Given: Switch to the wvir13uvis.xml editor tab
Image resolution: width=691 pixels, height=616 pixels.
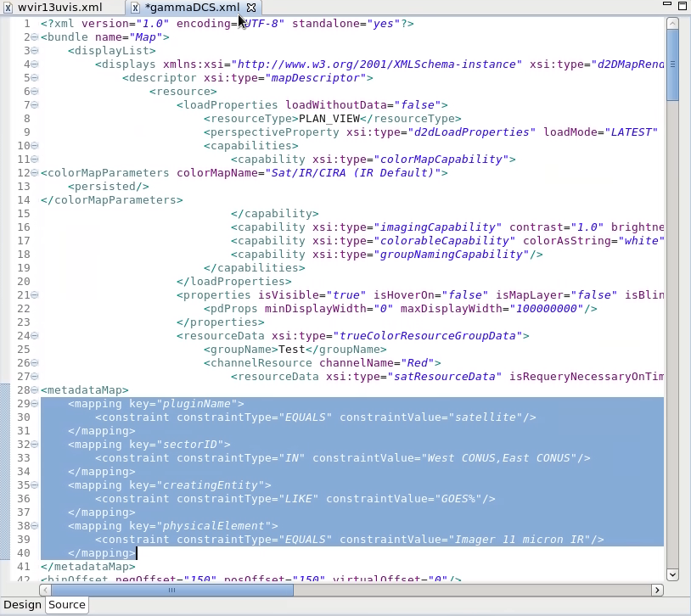Looking at the screenshot, I should (60, 8).
